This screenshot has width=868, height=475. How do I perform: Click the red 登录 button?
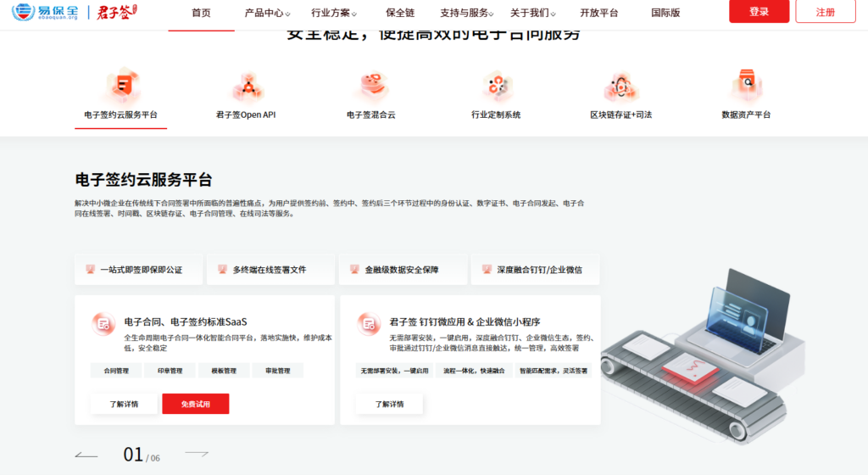click(x=759, y=12)
